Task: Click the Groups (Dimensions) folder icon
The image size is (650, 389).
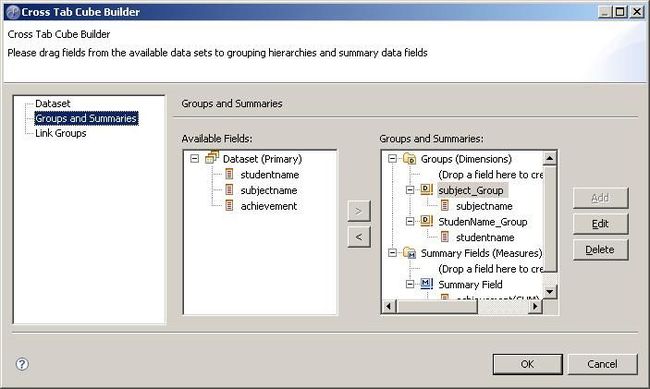Action: pos(410,158)
